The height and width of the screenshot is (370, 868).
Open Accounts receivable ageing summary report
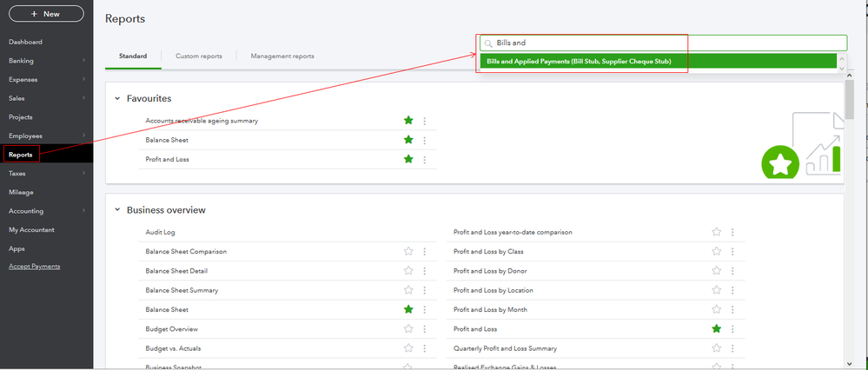202,121
